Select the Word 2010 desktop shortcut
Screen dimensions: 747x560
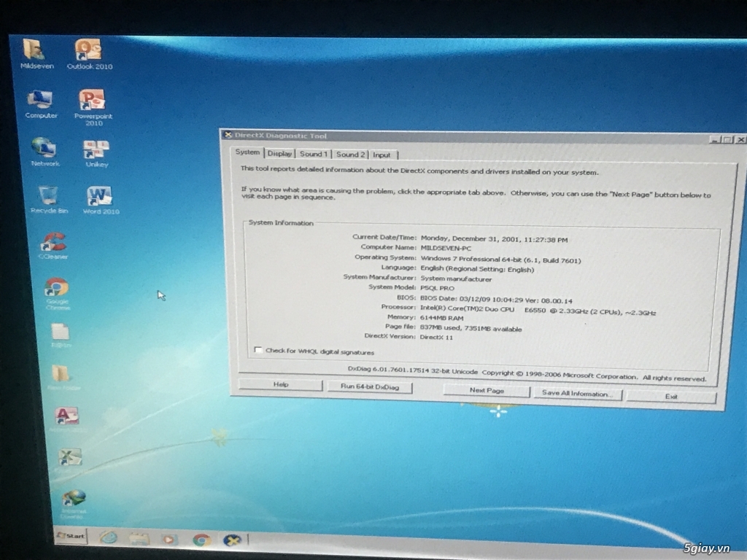101,201
